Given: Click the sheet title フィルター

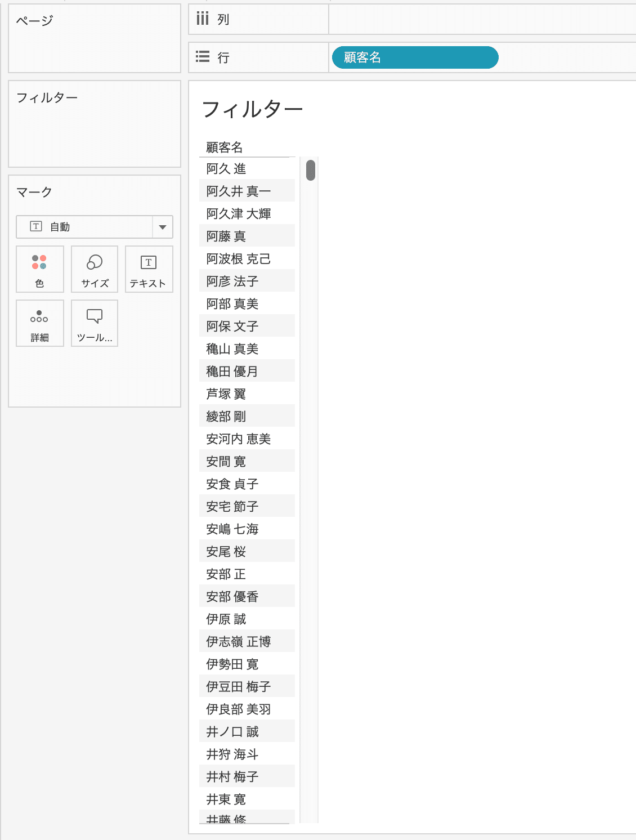Looking at the screenshot, I should click(253, 109).
